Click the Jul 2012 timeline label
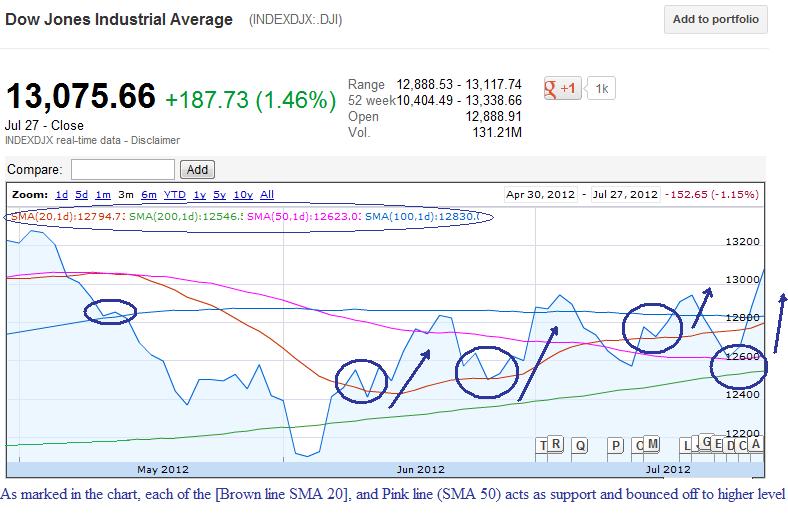The height and width of the screenshot is (519, 788). [668, 469]
